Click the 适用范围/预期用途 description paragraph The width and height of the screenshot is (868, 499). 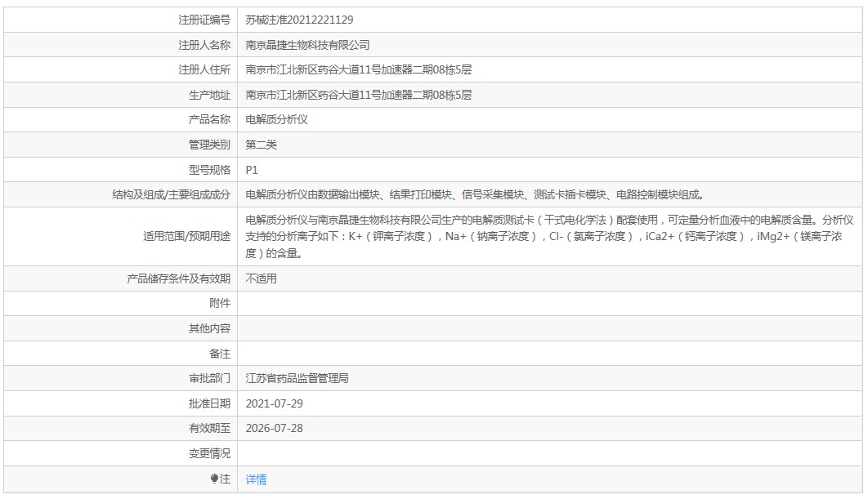coord(549,236)
